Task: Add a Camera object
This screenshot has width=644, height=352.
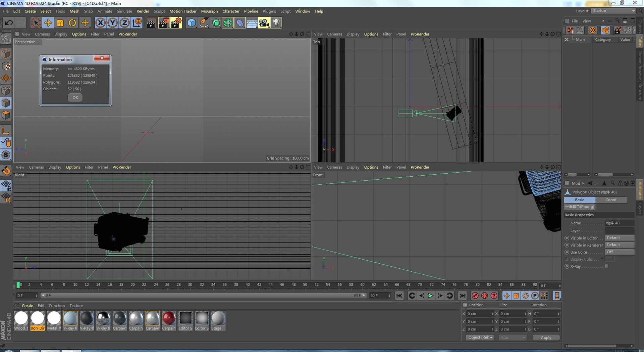Action: coord(264,23)
